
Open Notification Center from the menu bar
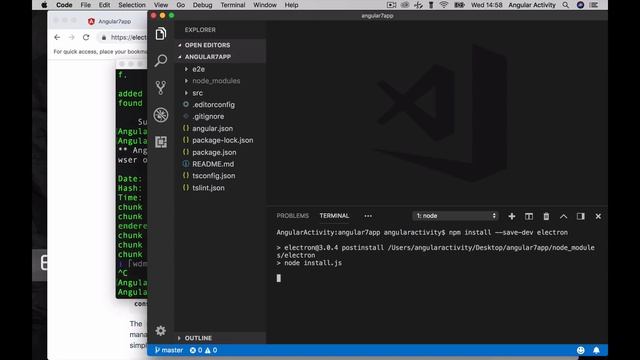(594, 5)
